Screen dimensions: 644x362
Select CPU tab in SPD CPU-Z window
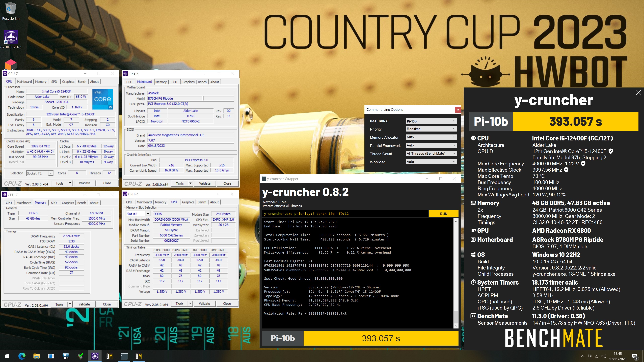tap(129, 202)
